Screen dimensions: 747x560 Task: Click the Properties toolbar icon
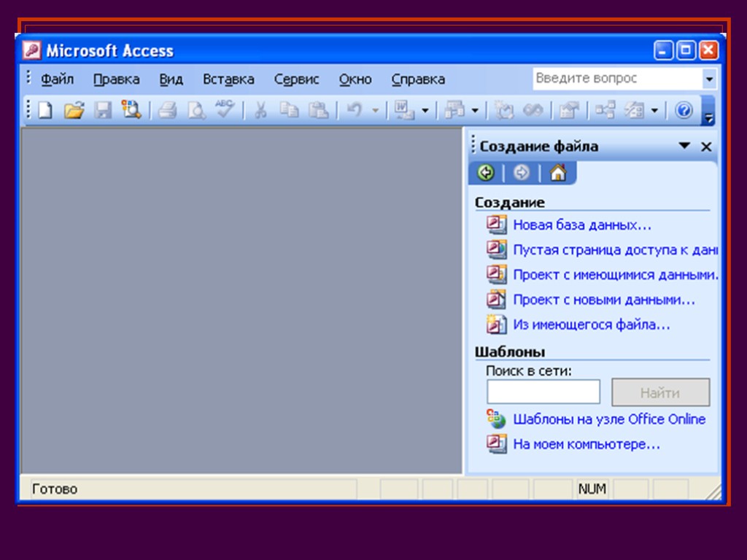569,111
